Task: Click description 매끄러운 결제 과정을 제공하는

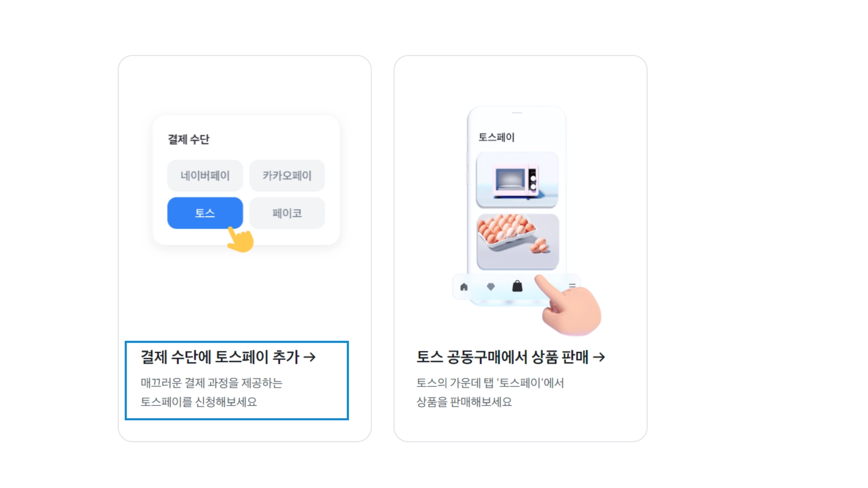Action: (211, 383)
